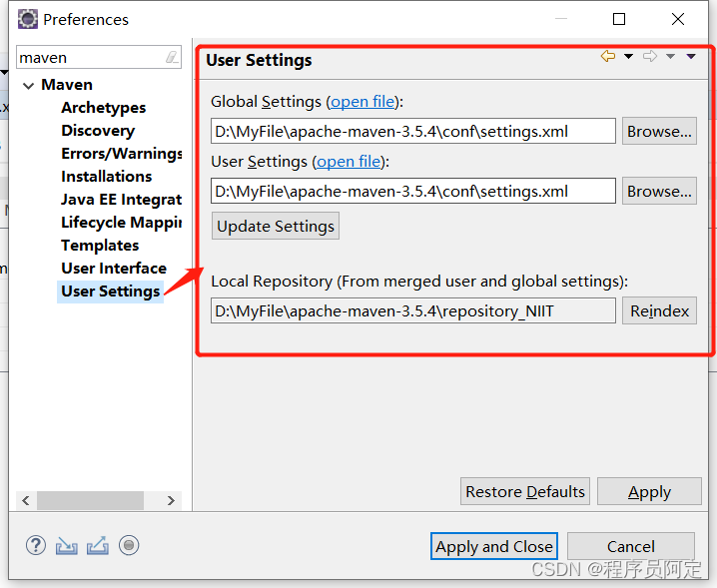The image size is (717, 588).
Task: Click the horizontal scrollbar thumb in tree
Action: click(x=90, y=501)
